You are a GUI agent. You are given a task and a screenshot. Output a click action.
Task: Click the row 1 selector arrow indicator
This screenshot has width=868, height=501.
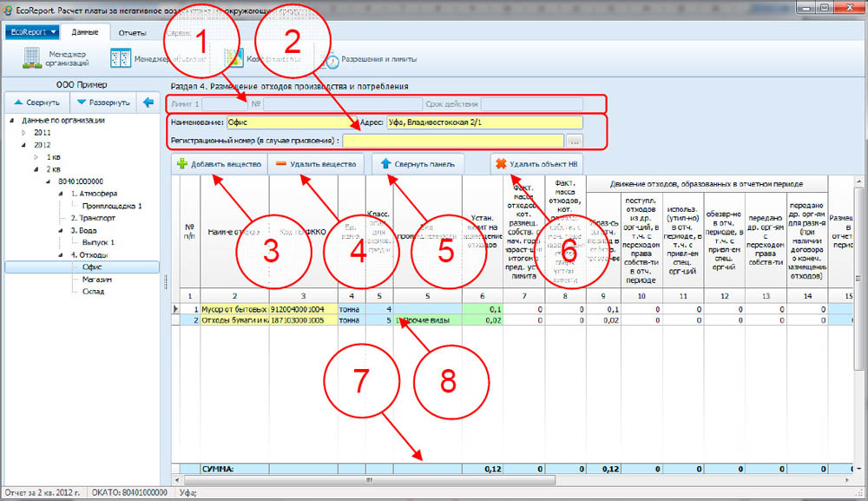176,309
